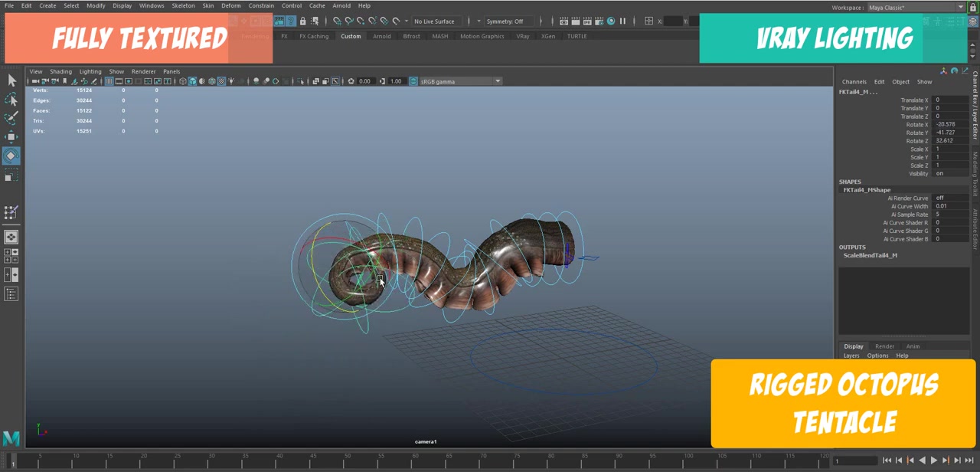Open Layers menu in layer editor
Viewport: 980px width, 472px height.
click(x=851, y=356)
